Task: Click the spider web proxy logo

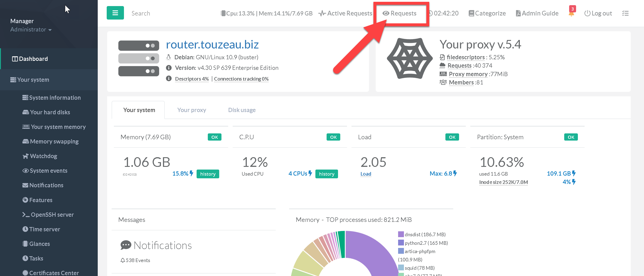Action: (x=409, y=58)
